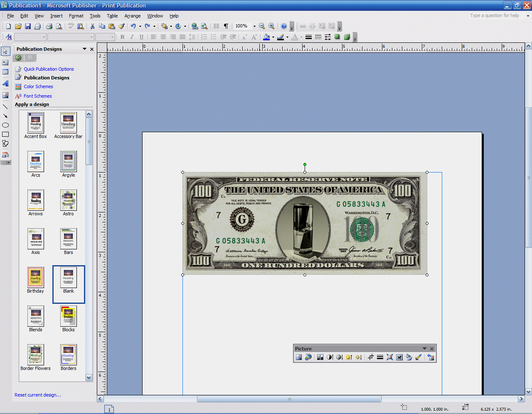Toggle formatting marks with the paragraph icon
532x414 pixels.
click(226, 26)
